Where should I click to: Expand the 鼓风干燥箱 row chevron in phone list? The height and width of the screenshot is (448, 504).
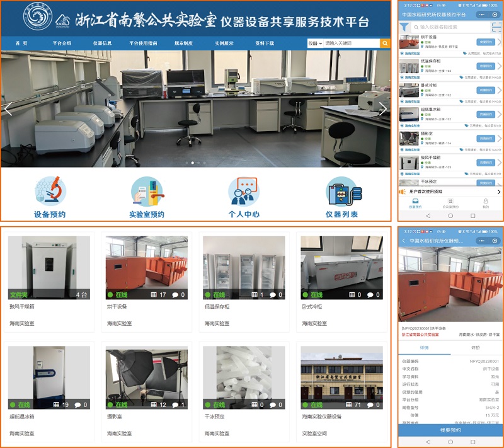(499, 163)
